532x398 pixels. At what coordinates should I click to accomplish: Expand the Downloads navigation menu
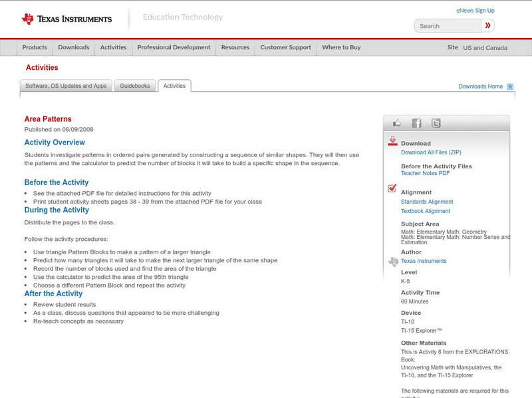[x=73, y=48]
